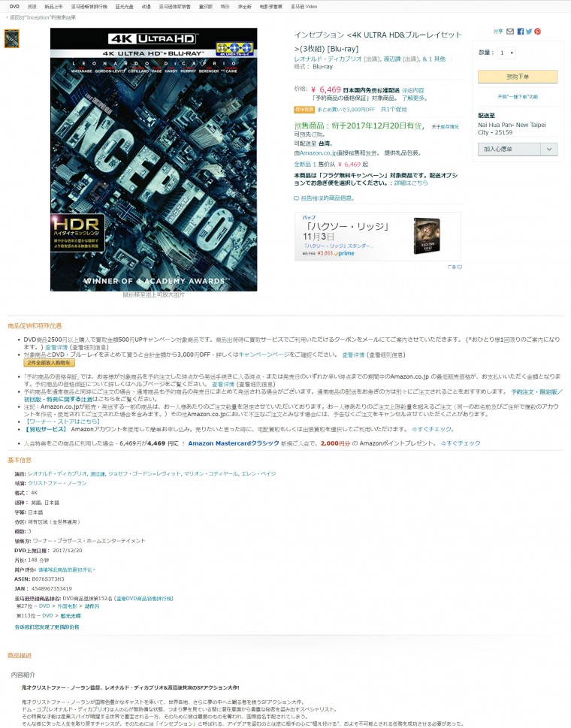Open the main Inception 4K cover image
The height and width of the screenshot is (728, 571).
(x=154, y=160)
